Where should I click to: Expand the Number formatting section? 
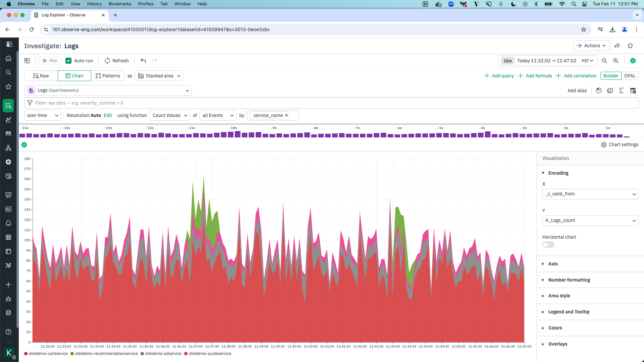569,280
